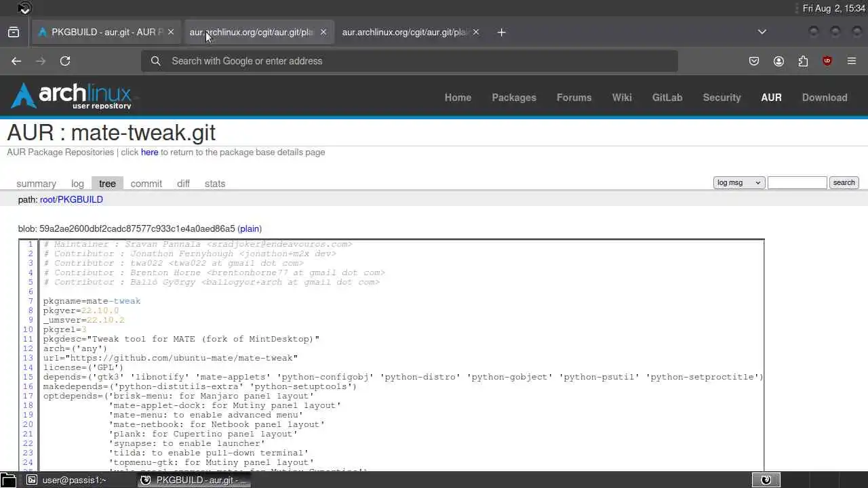Follow the root path link

[47, 200]
